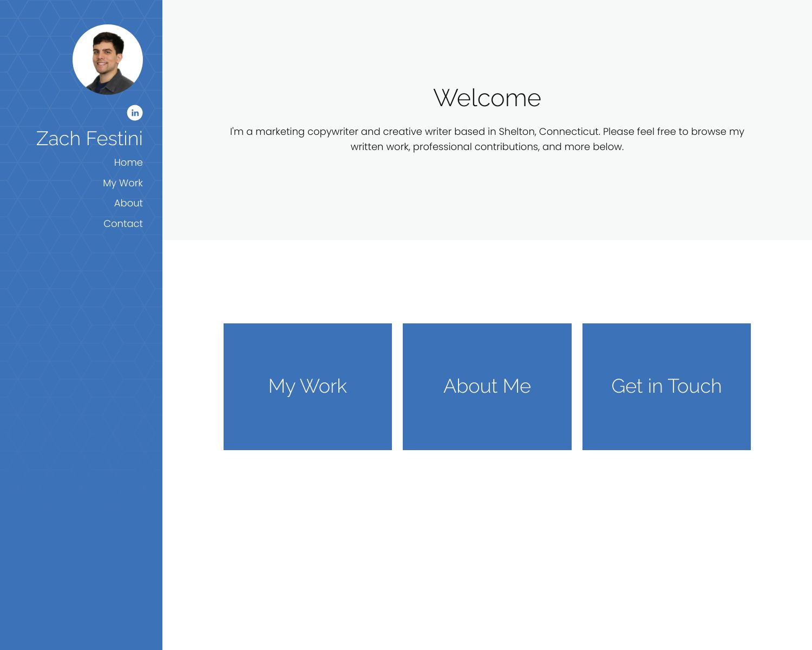Viewport: 812px width, 650px height.
Task: Click the introduction paragraph text
Action: (x=487, y=138)
